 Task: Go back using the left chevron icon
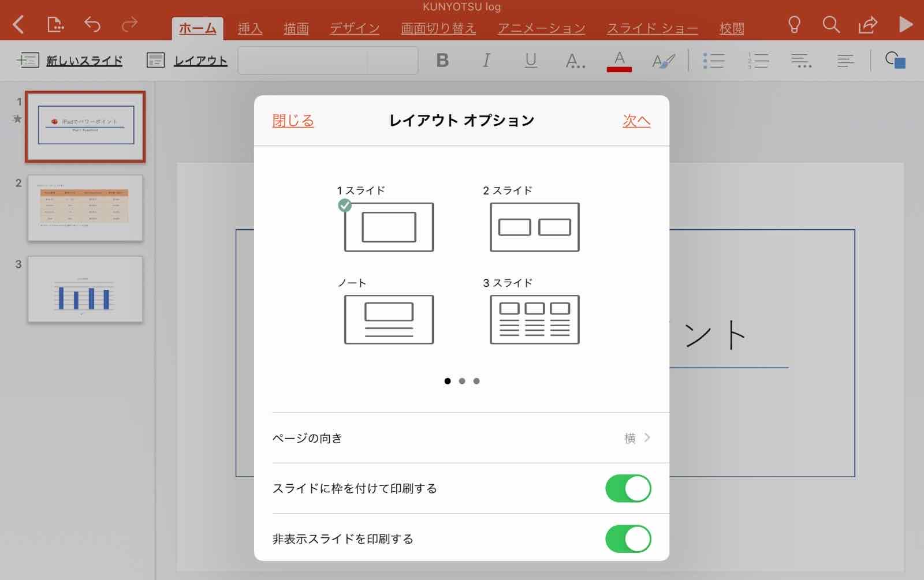[x=18, y=24]
